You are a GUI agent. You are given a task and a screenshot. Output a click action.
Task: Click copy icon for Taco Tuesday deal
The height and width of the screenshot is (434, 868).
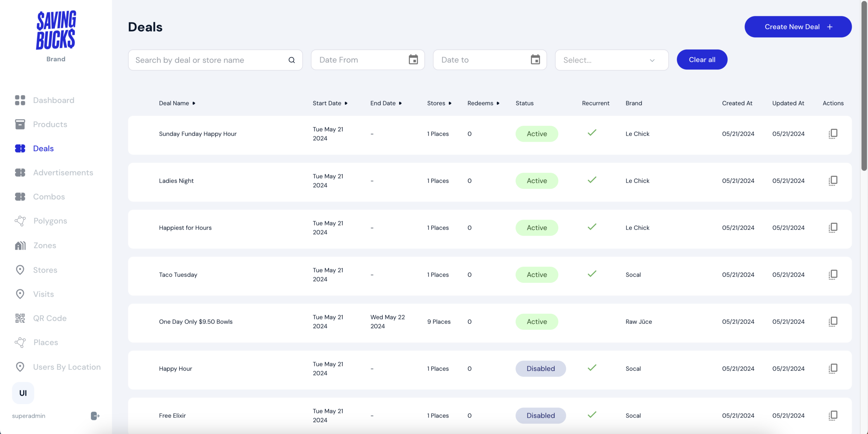pyautogui.click(x=833, y=275)
